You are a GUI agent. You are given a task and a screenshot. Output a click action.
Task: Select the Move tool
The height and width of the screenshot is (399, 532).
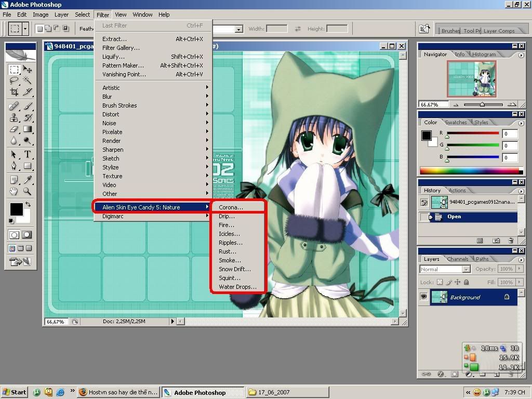click(x=28, y=70)
